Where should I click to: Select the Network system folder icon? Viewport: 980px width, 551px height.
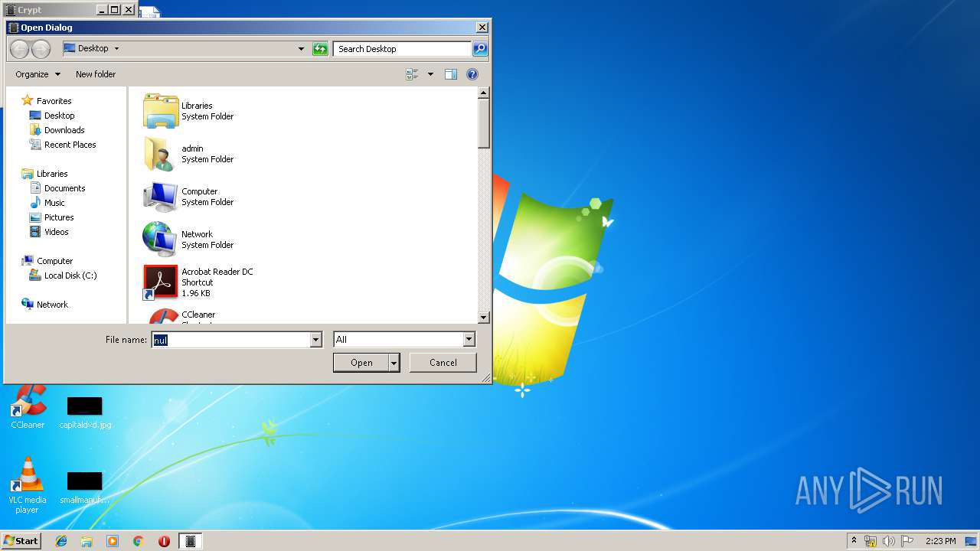click(160, 240)
